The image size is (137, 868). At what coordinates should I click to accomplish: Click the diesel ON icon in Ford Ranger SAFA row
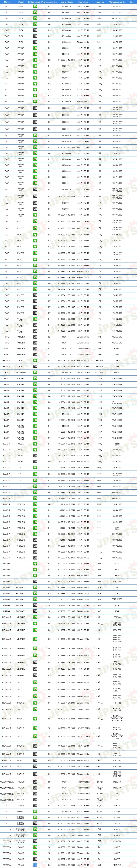[35, 354]
